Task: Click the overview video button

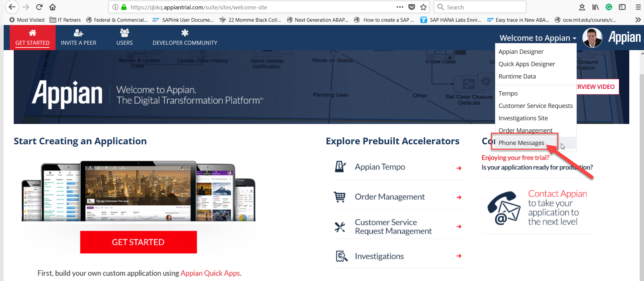Action: coord(597,87)
